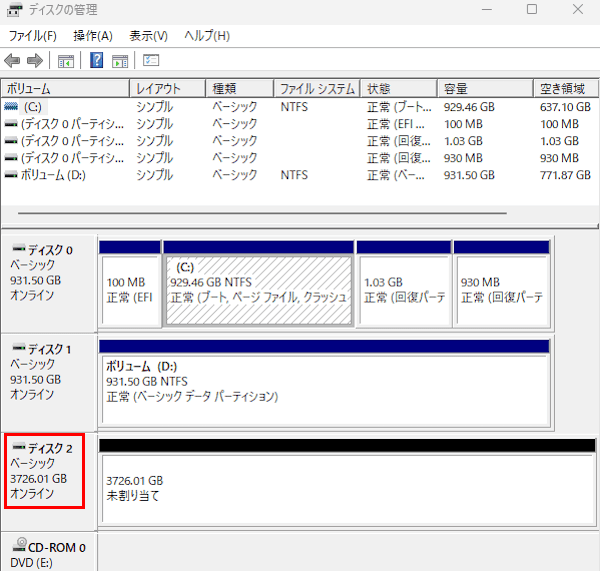600x571 pixels.
Task: Open the ファイル(F) menu
Action: (x=33, y=36)
